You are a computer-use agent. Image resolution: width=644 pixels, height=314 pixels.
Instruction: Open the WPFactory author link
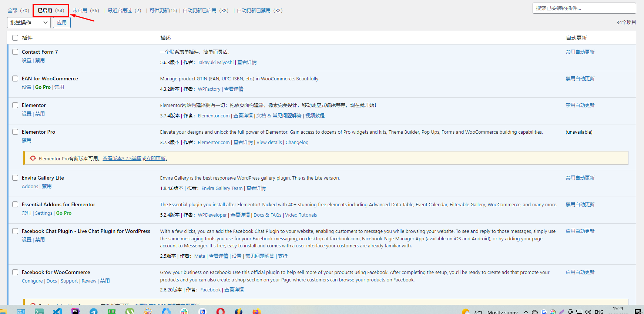pos(209,89)
